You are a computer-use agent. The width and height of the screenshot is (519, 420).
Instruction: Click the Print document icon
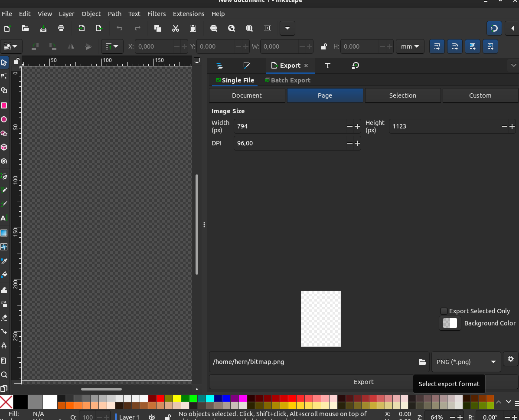(61, 28)
